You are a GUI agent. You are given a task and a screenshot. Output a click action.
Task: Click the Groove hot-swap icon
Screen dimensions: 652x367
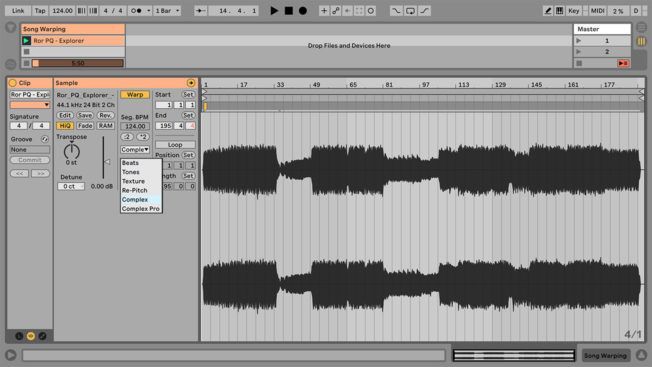44,139
